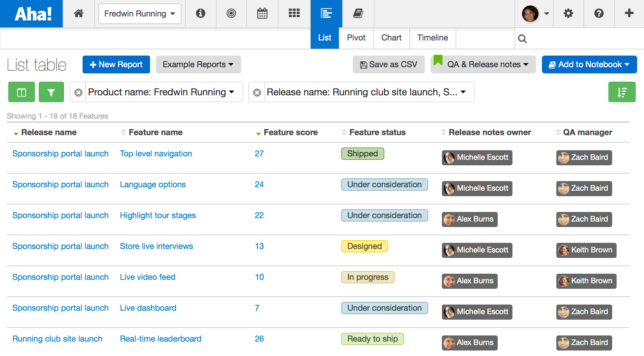Open the settings gear icon
Screen dimensions: 644x356
[568, 13]
